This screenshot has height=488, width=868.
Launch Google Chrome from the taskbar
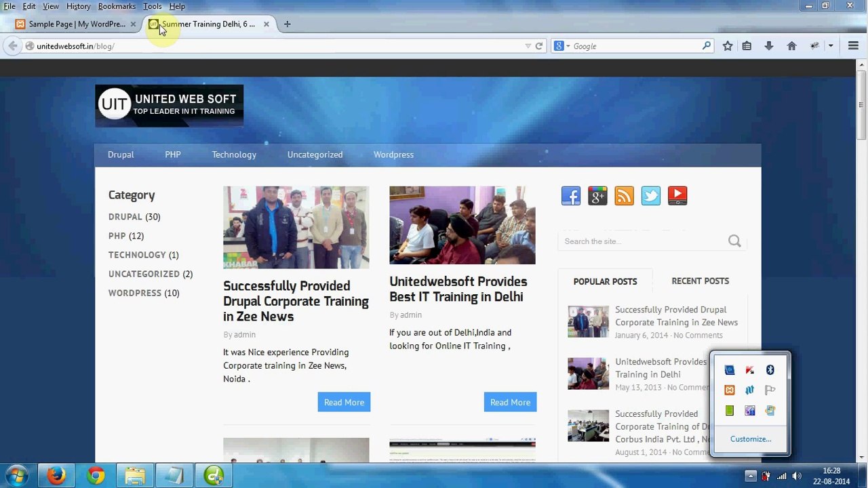click(96, 476)
